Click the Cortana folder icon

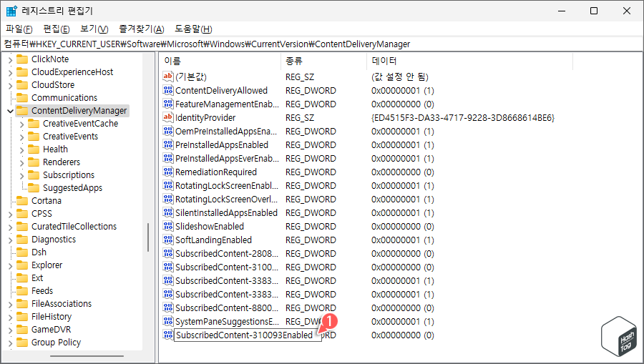(x=22, y=201)
